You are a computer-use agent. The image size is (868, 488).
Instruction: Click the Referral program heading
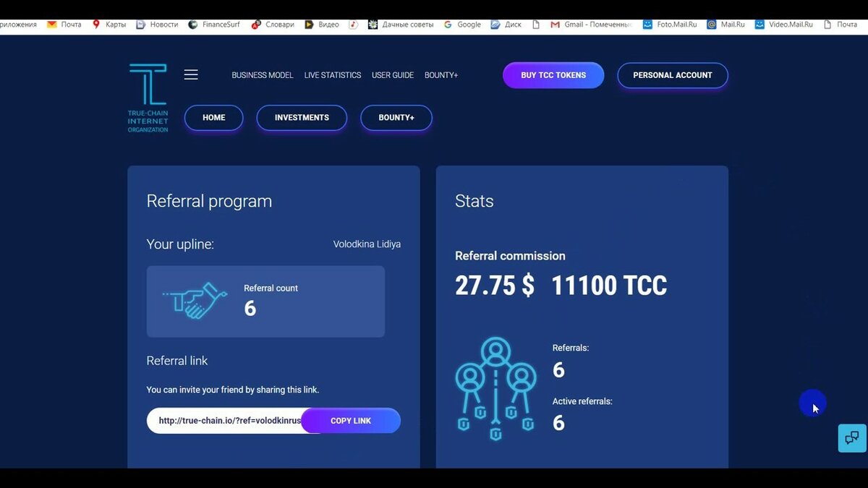click(209, 201)
